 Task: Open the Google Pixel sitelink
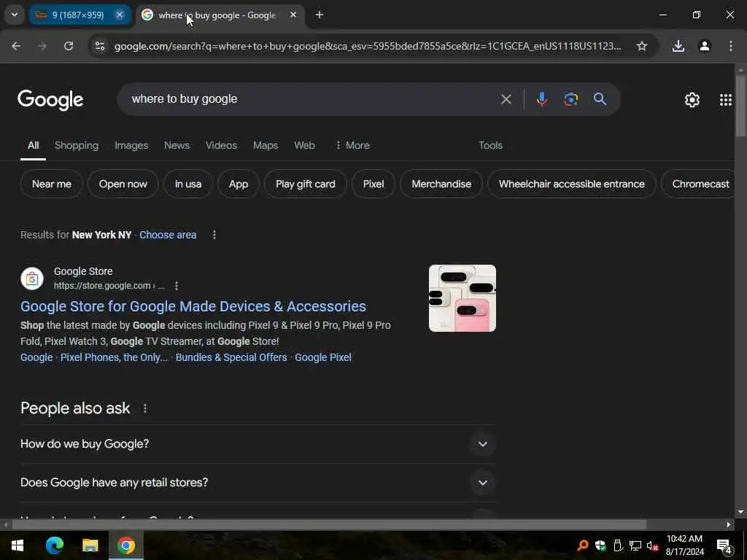[x=323, y=357]
